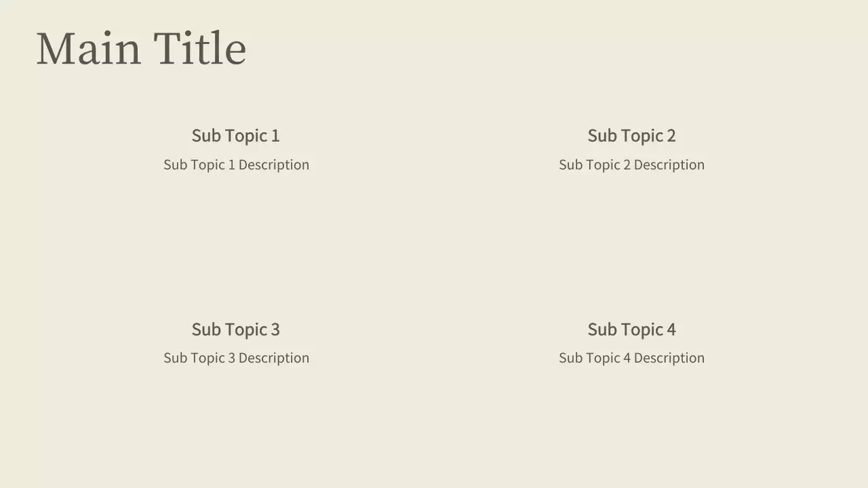Click the word "Description" under Sub Topic 2

pyautogui.click(x=669, y=165)
